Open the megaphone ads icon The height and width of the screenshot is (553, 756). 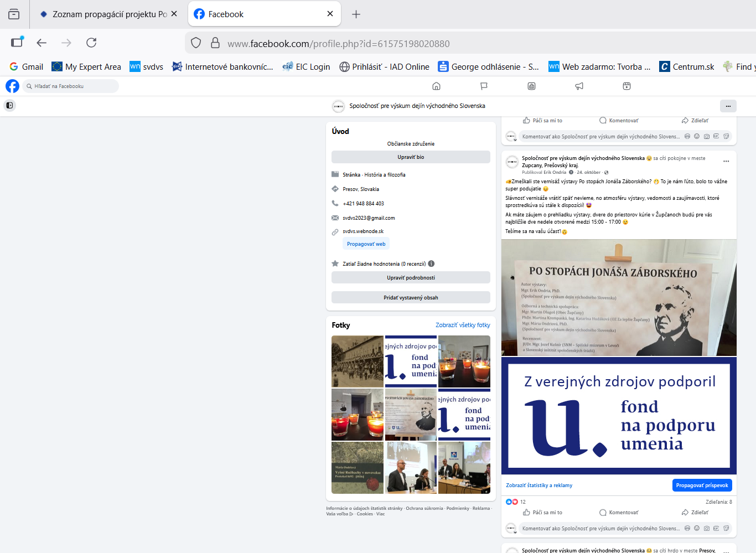click(579, 86)
